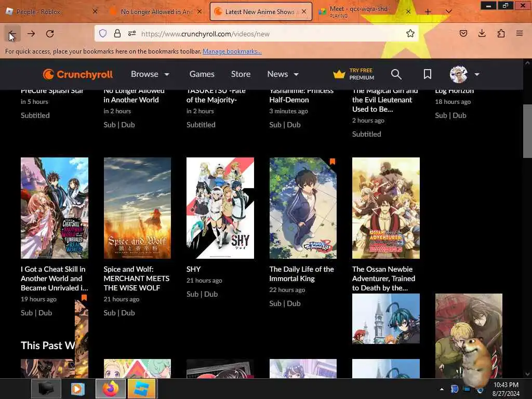Click the page vertical scrollbar thumb
532x399 pixels.
click(527, 130)
